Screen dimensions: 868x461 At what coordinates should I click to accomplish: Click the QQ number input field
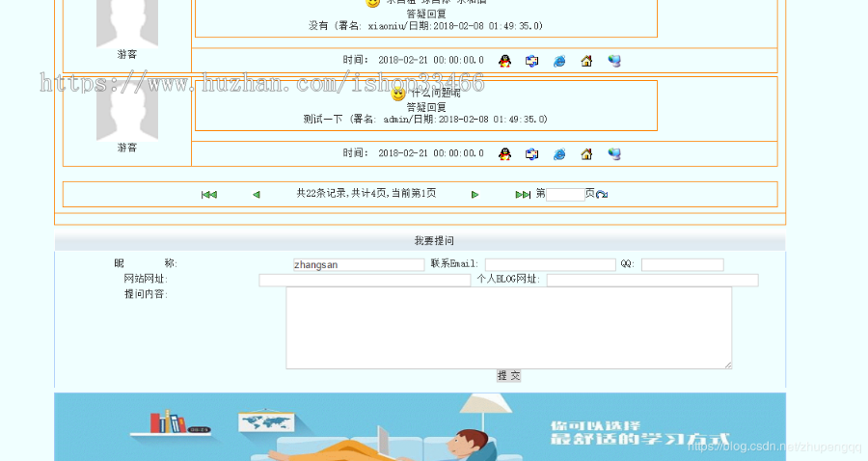pos(683,264)
